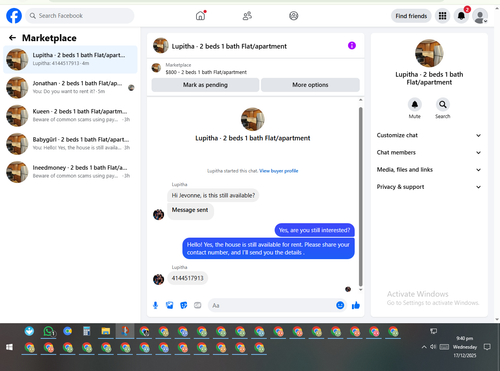The width and height of the screenshot is (500, 371).
Task: Click the 'Yes, are you still interested?' message
Action: click(314, 230)
